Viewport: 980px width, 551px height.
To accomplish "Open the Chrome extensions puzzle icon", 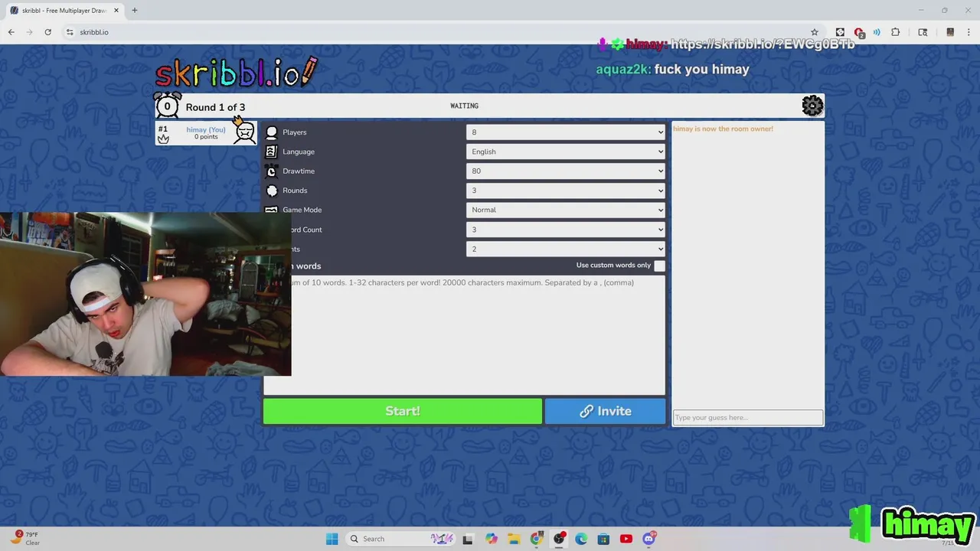I will tap(895, 32).
